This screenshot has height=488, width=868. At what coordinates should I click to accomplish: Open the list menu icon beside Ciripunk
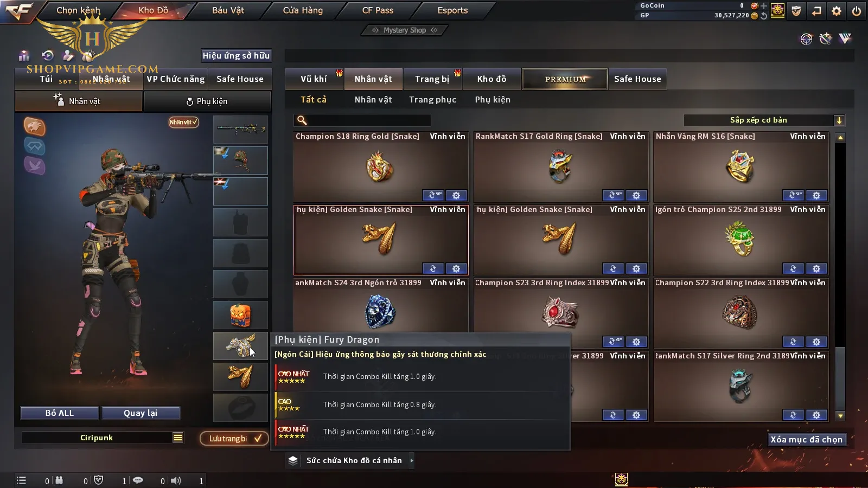point(178,438)
